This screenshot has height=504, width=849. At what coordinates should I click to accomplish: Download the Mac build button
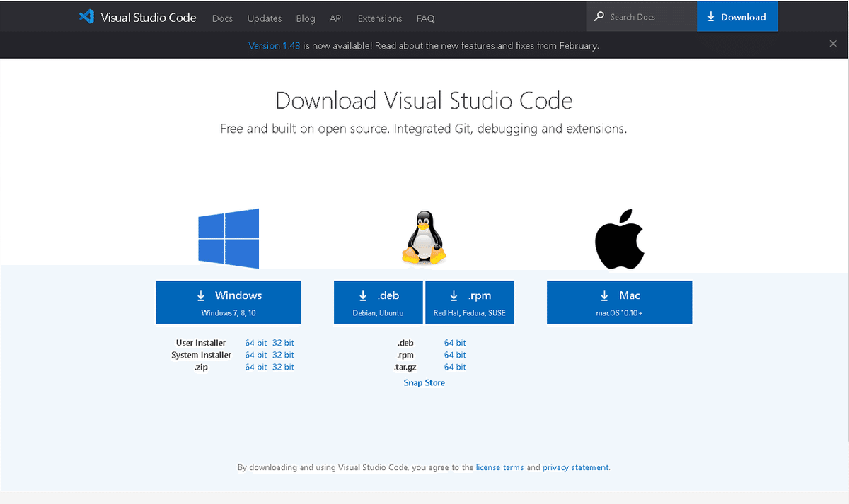point(619,303)
